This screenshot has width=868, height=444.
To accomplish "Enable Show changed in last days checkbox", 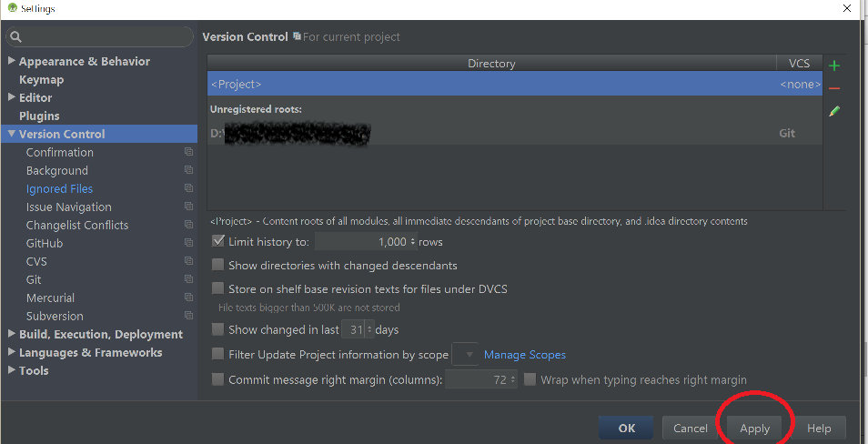I will point(218,330).
